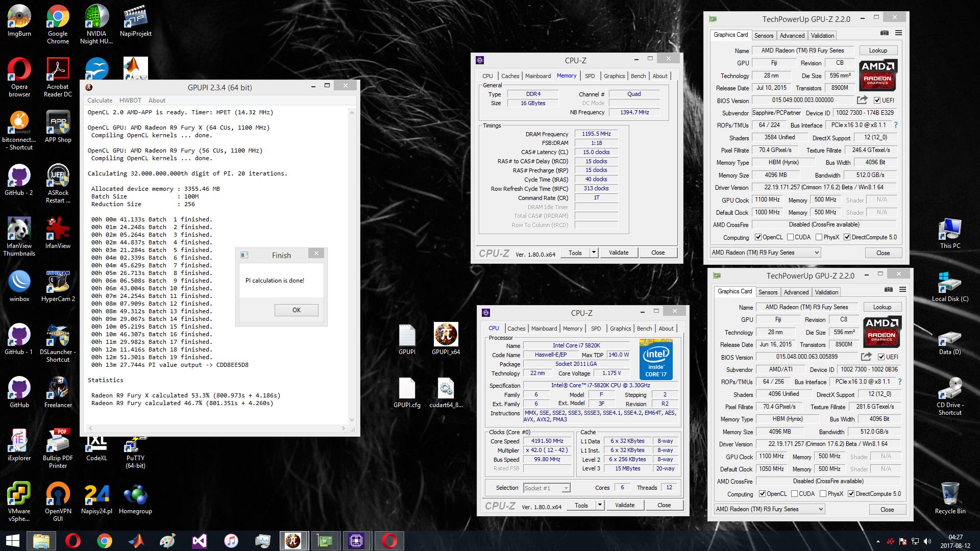
Task: Open Sensors tab in top GPU-Z window
Action: [x=764, y=35]
